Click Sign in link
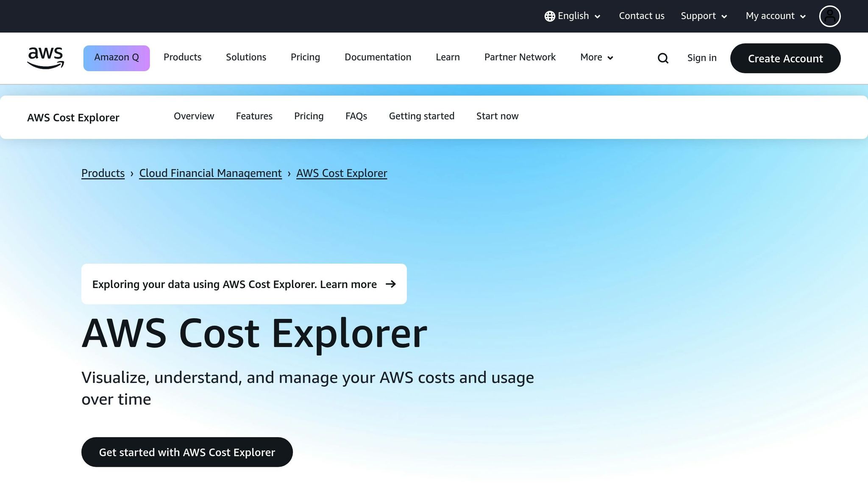The image size is (868, 488). coord(702,58)
